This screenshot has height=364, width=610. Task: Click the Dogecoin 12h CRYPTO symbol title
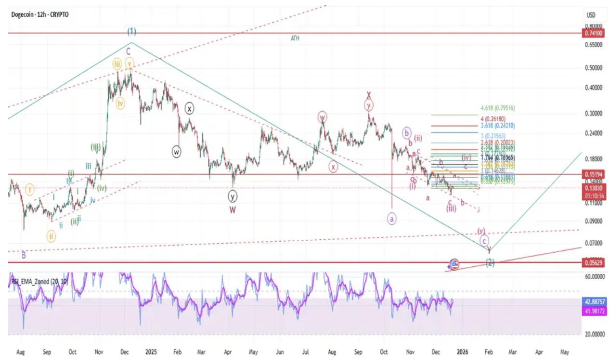tap(40, 14)
